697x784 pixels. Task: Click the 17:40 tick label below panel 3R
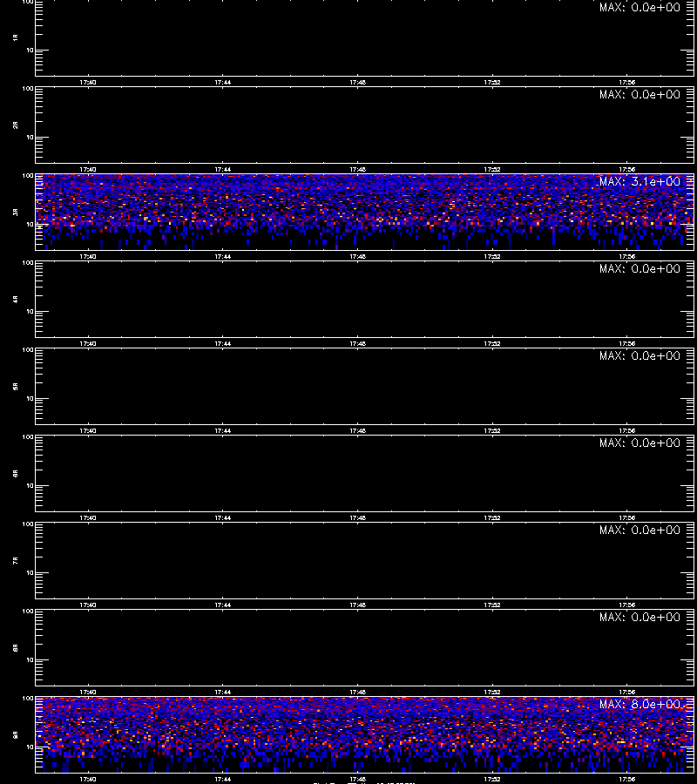pyautogui.click(x=88, y=256)
